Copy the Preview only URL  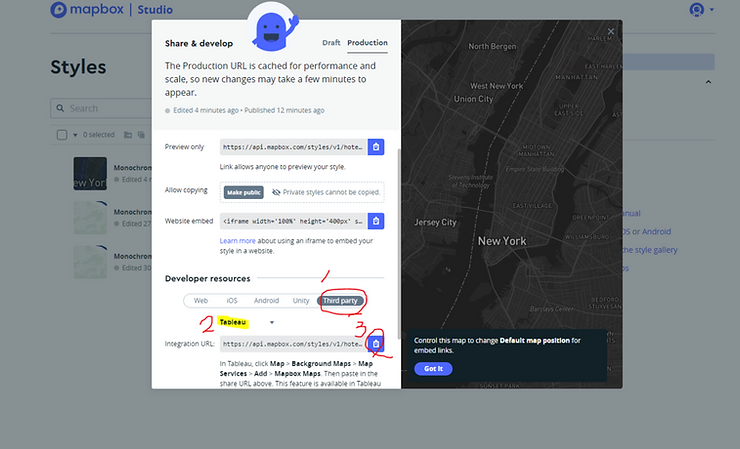376,147
